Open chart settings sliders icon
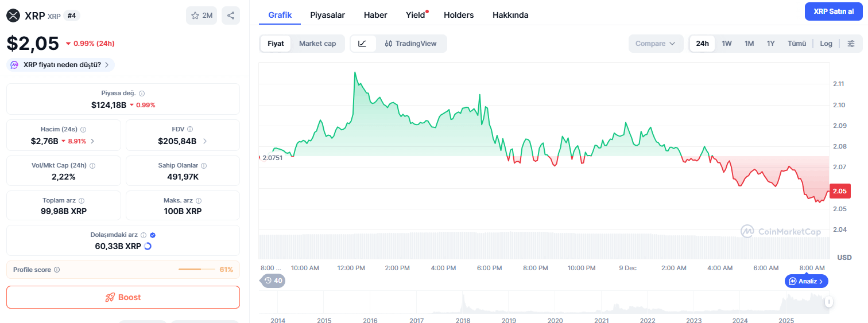This screenshot has height=323, width=868. (851, 44)
